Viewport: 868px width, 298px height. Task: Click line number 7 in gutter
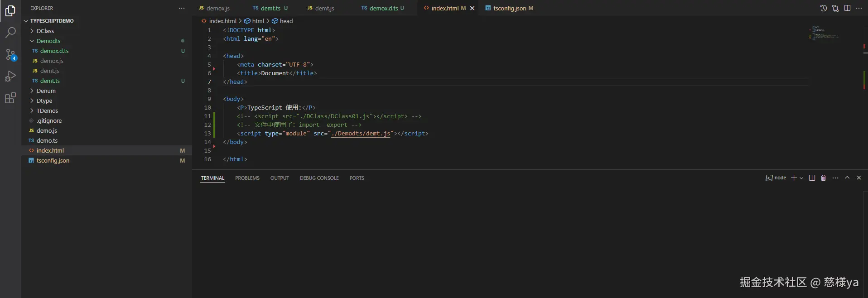tap(209, 82)
